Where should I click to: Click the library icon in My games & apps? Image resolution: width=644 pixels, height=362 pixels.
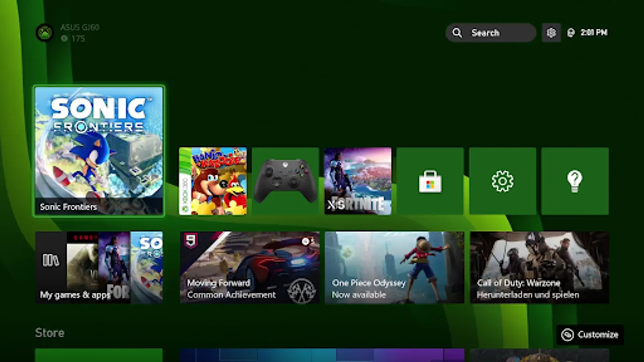coord(51,260)
